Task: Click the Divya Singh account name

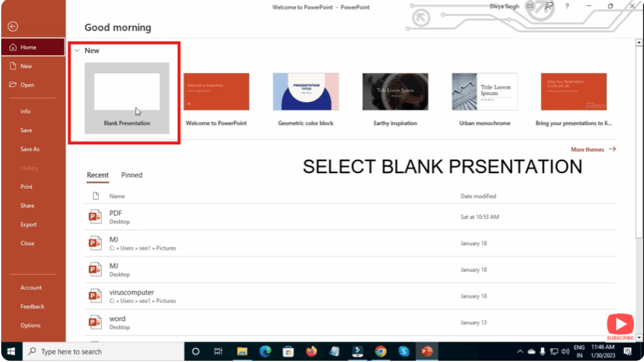Action: (504, 6)
